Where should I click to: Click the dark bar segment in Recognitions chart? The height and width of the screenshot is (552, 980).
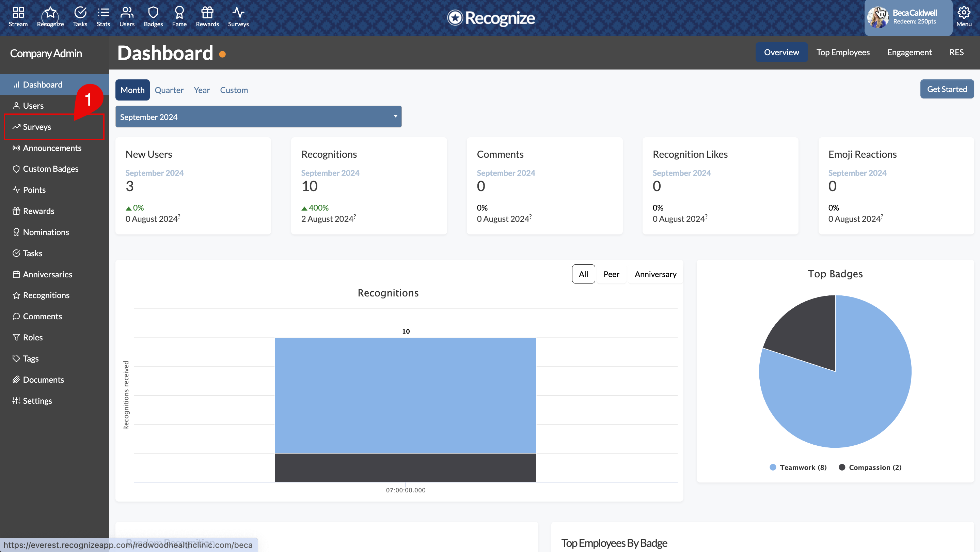405,467
